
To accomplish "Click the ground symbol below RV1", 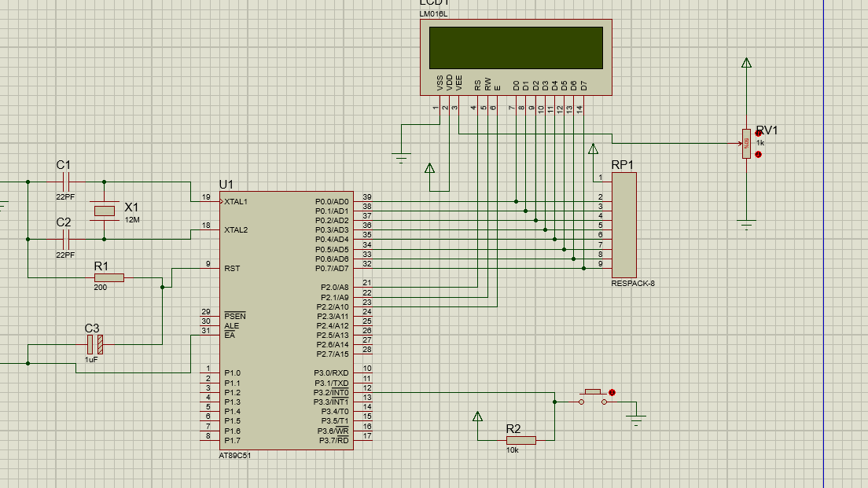I will click(746, 224).
